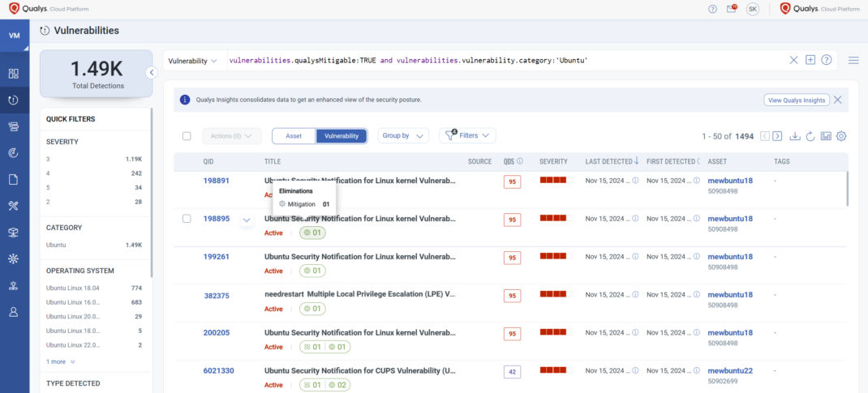Go to next page of results

click(777, 136)
